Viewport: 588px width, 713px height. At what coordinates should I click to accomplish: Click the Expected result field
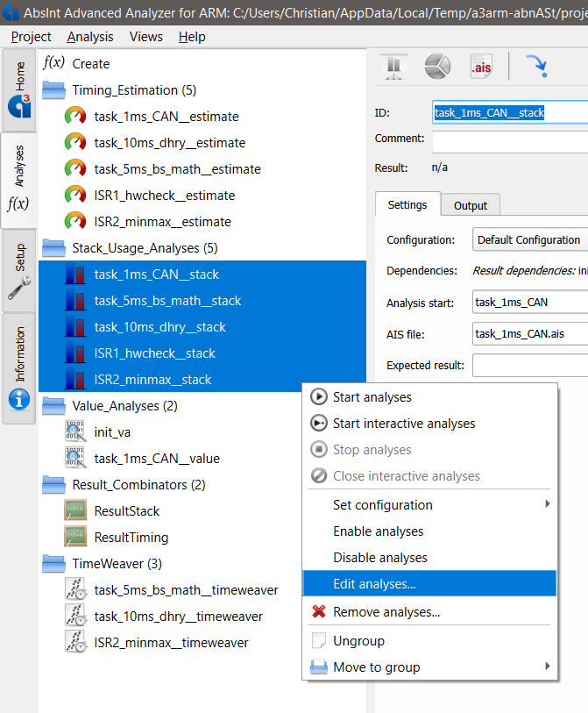pyautogui.click(x=530, y=365)
